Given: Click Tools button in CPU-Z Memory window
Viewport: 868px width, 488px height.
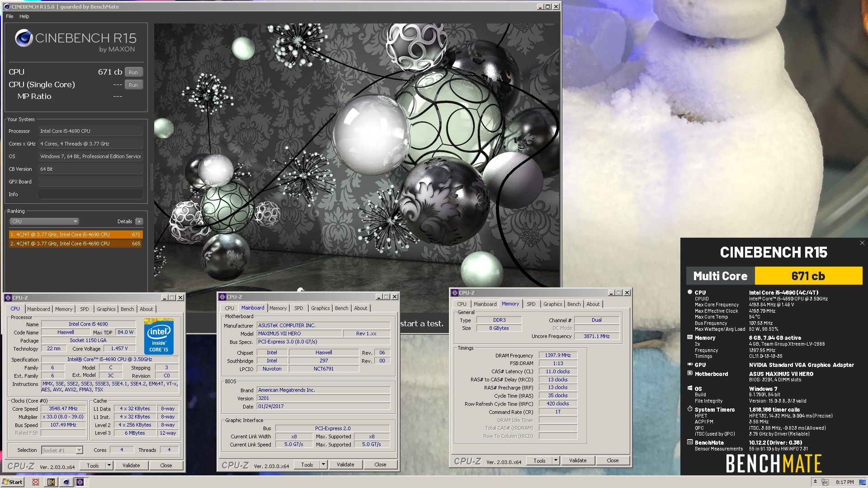Looking at the screenshot, I should [x=539, y=460].
